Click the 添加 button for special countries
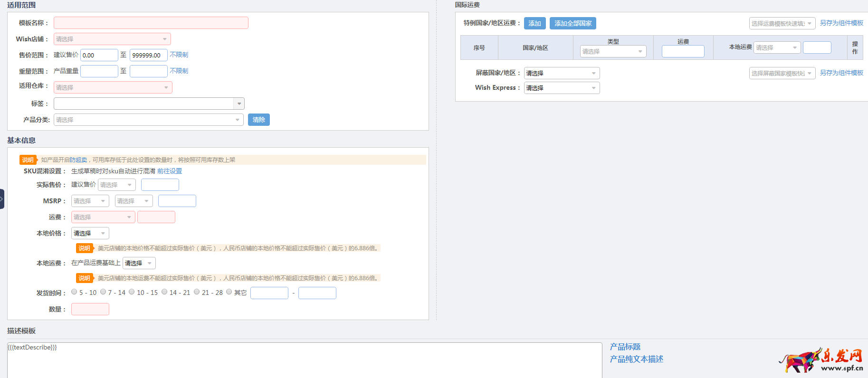The image size is (868, 378). click(534, 23)
